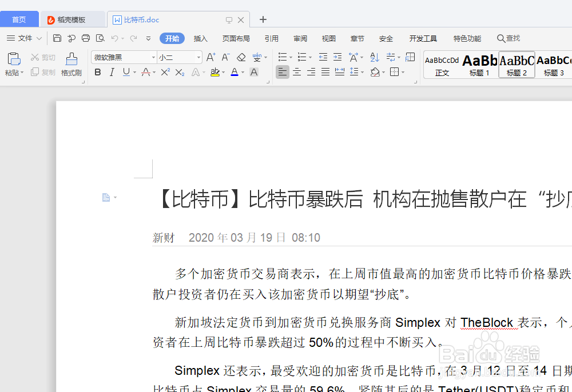
Task: Click the Print icon
Action: [x=86, y=38]
